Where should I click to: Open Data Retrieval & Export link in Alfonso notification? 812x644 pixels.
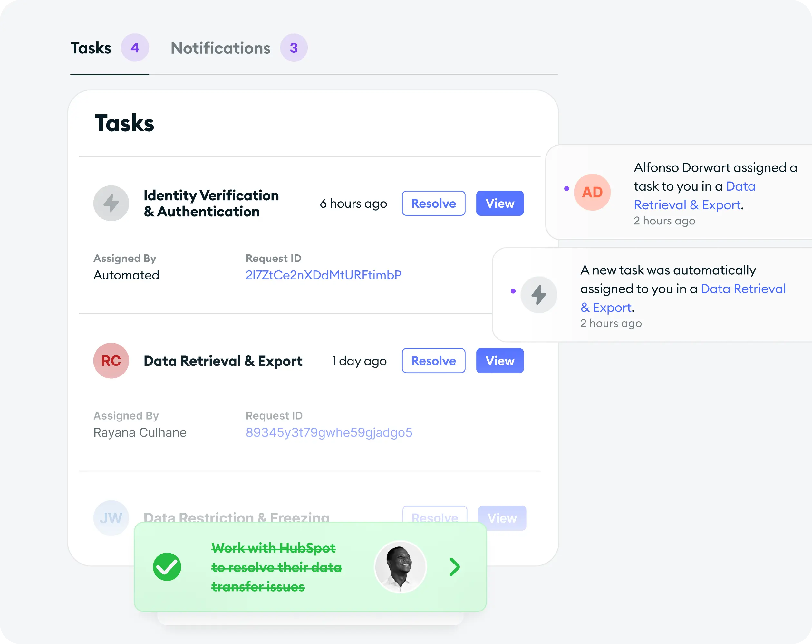(x=694, y=196)
